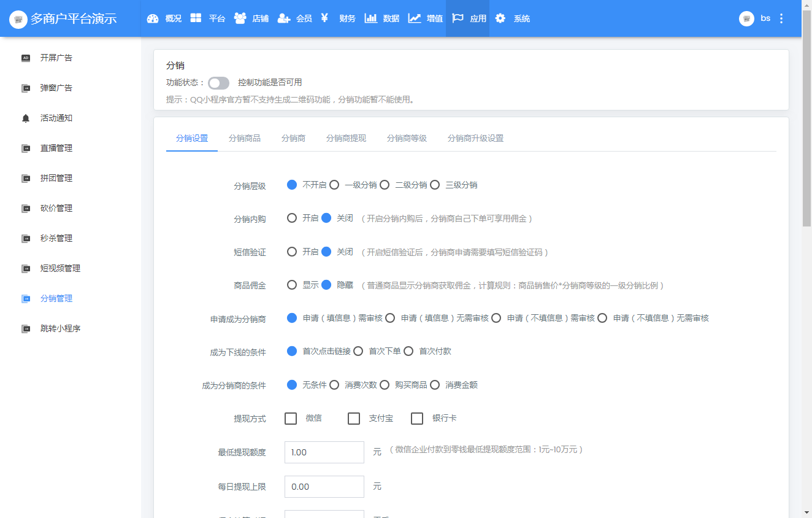This screenshot has height=518, width=812.
Task: Select 申请(不填信息)需审核 radio
Action: pyautogui.click(x=496, y=318)
